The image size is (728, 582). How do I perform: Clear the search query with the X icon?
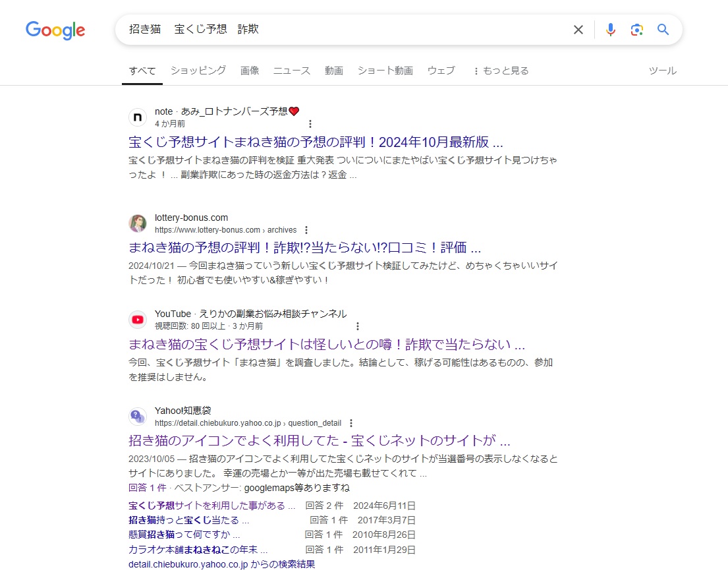pos(578,30)
